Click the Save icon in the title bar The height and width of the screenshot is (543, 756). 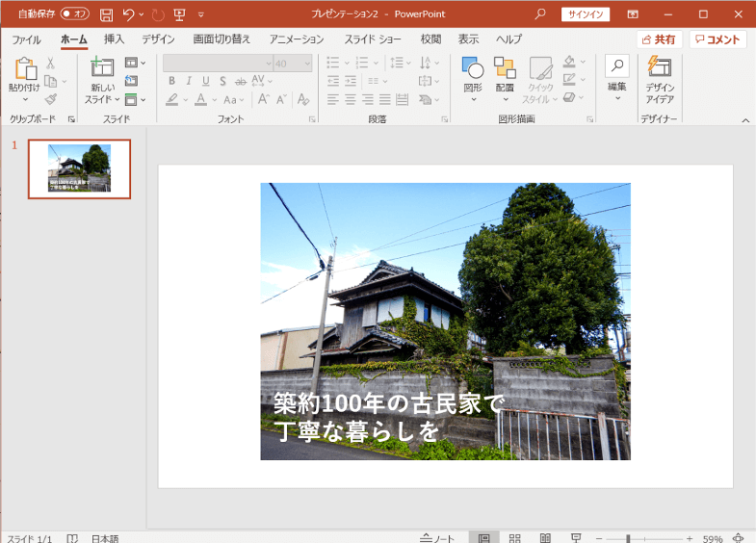106,14
